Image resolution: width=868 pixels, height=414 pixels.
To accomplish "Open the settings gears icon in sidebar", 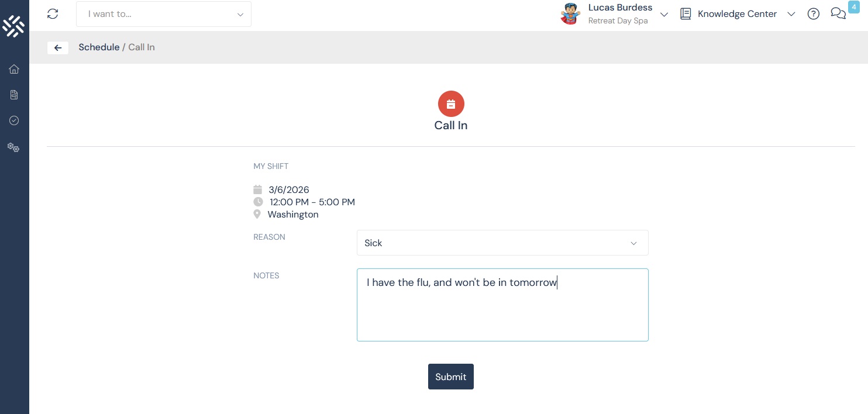I will pyautogui.click(x=13, y=147).
